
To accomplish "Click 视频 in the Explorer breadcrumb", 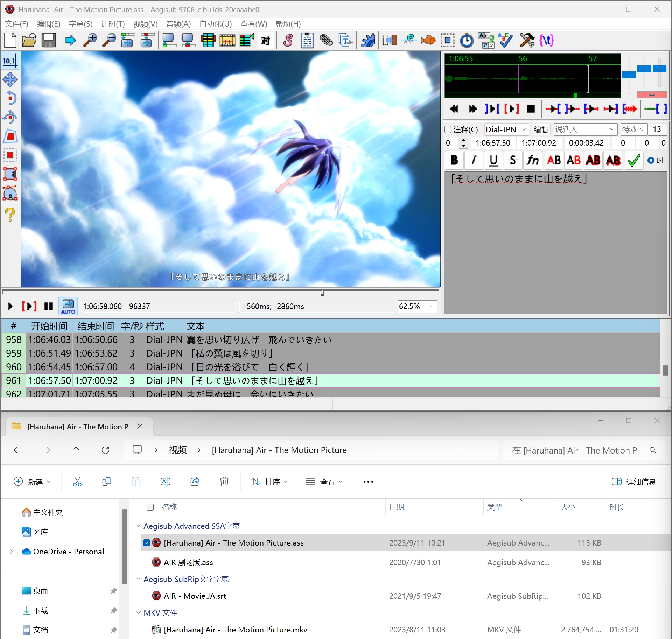I will [178, 450].
